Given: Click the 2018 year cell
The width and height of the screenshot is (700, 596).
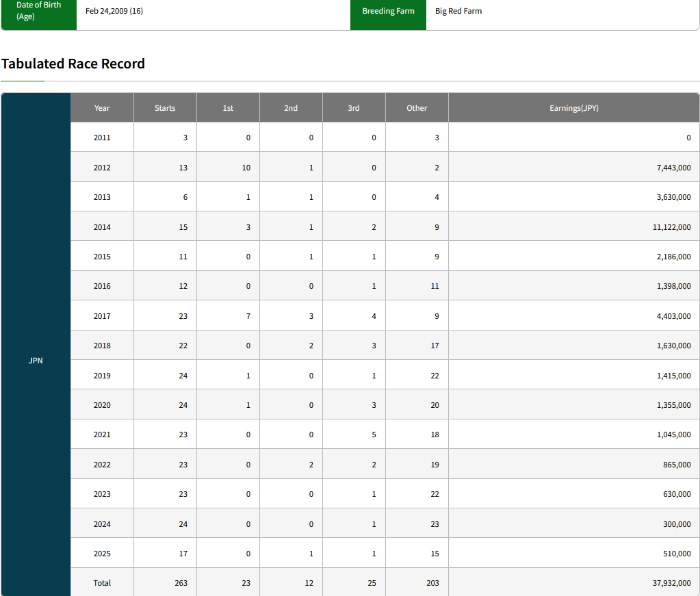Looking at the screenshot, I should tap(102, 346).
